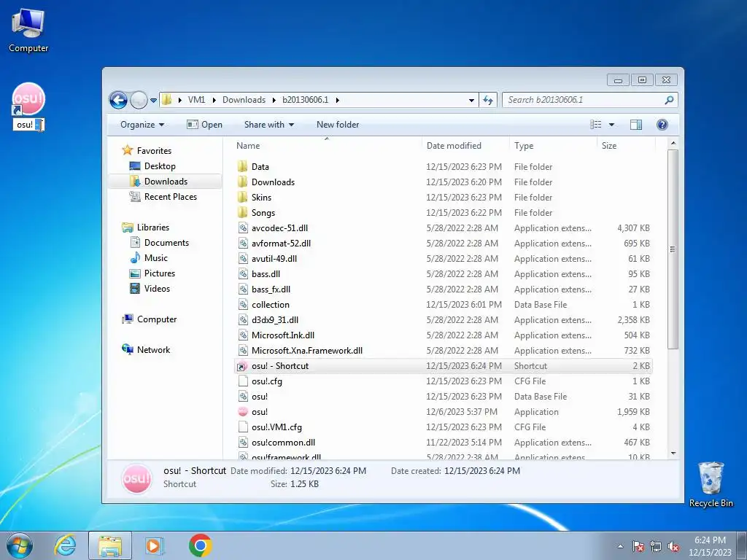The image size is (747, 560).
Task: Change view using the view icon
Action: point(595,125)
